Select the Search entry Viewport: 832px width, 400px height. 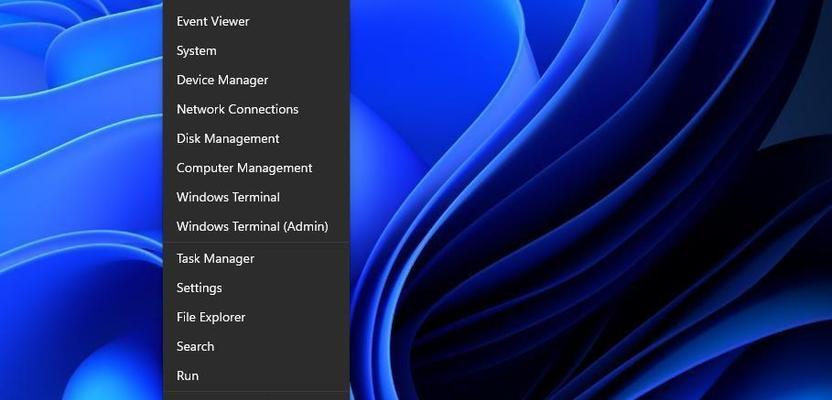point(256,346)
